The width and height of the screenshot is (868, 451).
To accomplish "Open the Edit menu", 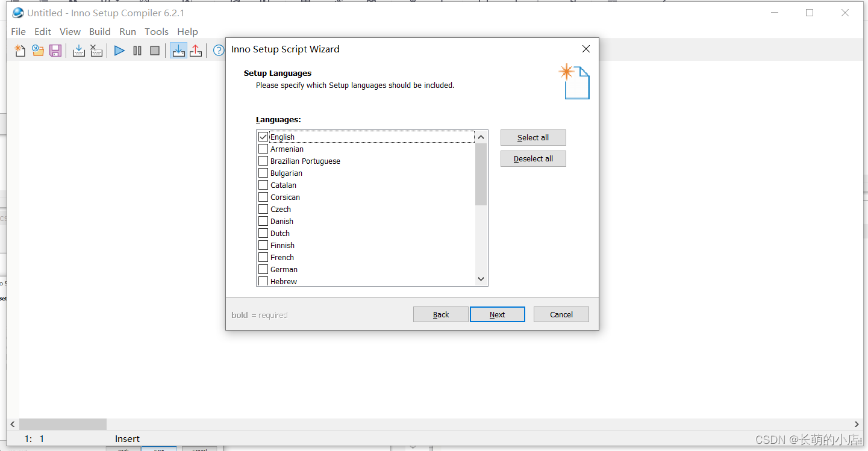I will click(43, 31).
